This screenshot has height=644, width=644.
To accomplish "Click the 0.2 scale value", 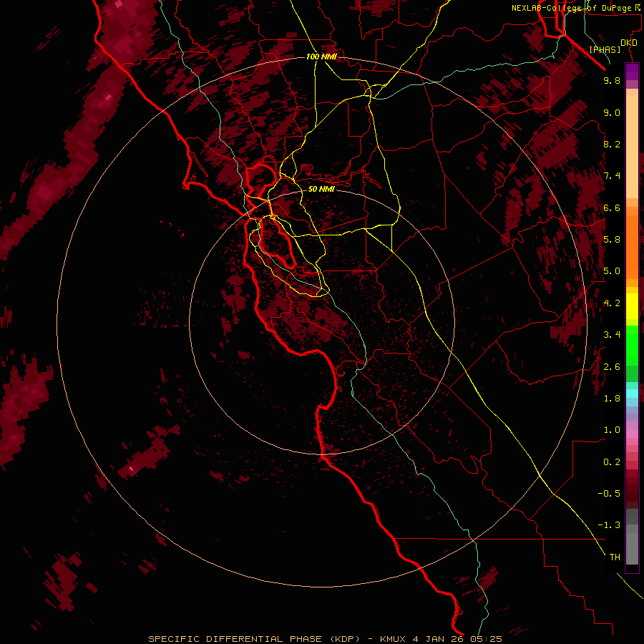I will pyautogui.click(x=612, y=462).
